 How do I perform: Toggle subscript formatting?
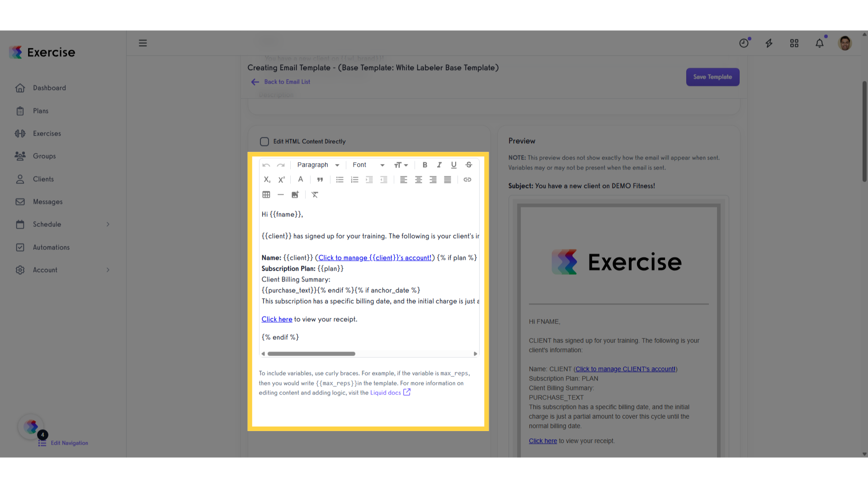[267, 180]
